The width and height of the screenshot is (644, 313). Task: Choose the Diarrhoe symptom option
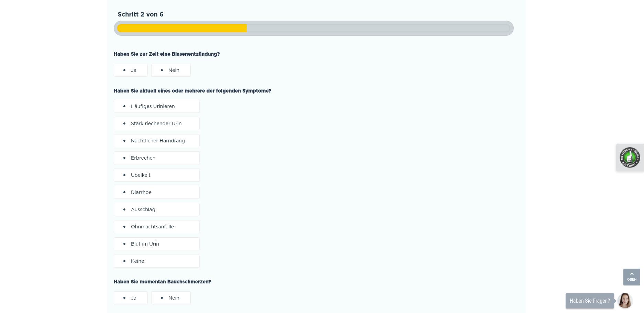pos(156,192)
